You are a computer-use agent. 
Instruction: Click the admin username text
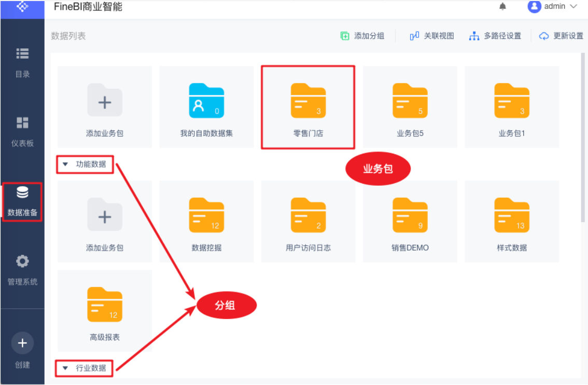point(555,6)
